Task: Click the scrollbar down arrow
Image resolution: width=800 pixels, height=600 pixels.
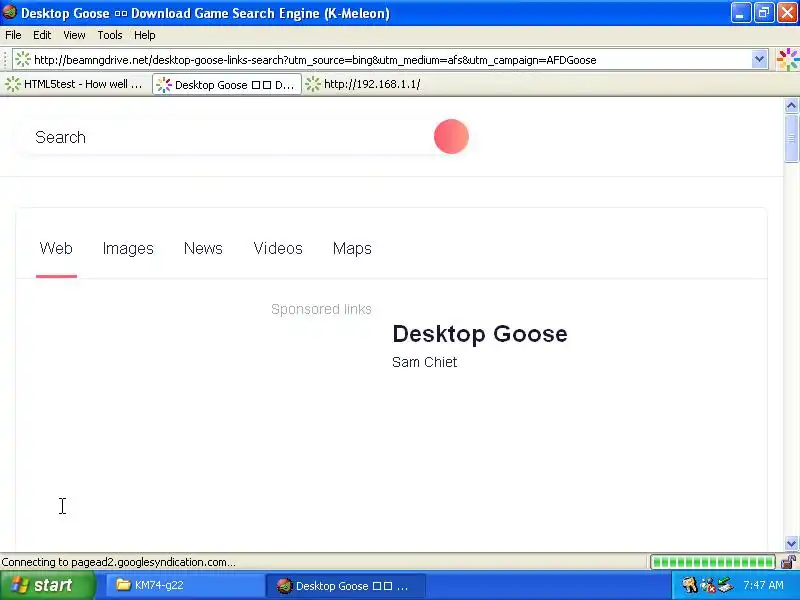Action: (x=791, y=543)
